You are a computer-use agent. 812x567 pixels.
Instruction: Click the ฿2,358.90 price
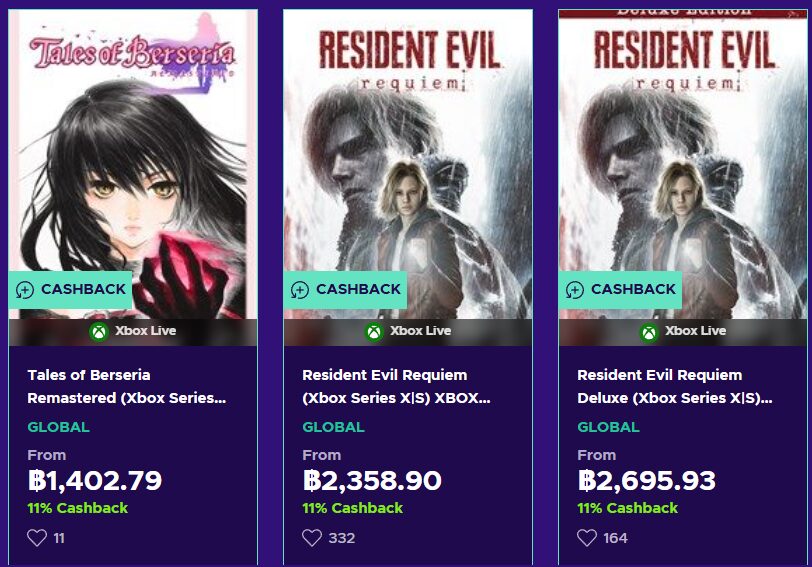(371, 481)
